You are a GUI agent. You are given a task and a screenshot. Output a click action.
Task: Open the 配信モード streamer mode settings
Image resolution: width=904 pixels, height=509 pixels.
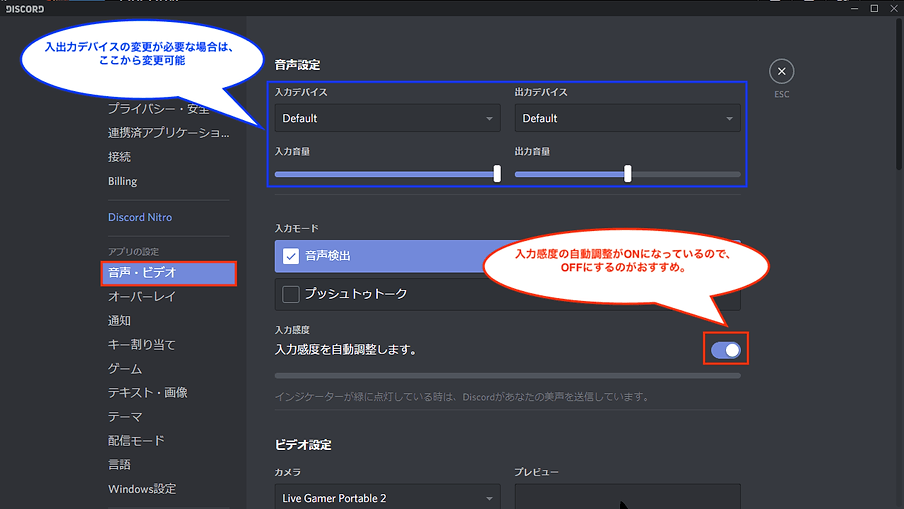pos(136,441)
